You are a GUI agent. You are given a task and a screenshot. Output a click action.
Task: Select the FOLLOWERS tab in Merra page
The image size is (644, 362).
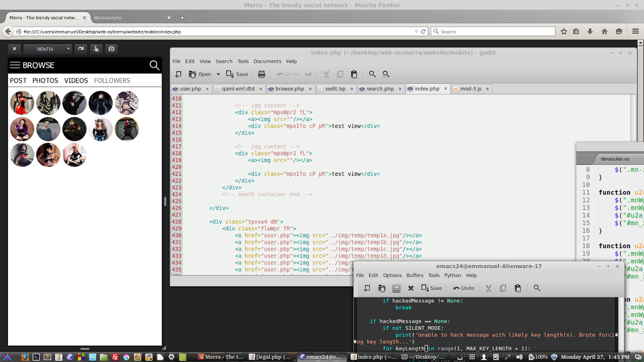112,80
